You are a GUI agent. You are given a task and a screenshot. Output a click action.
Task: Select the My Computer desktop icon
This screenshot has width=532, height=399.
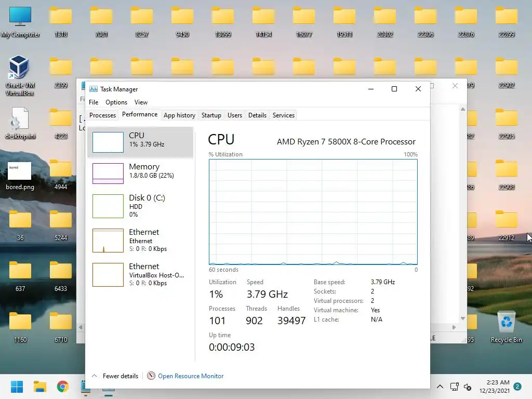tap(20, 22)
